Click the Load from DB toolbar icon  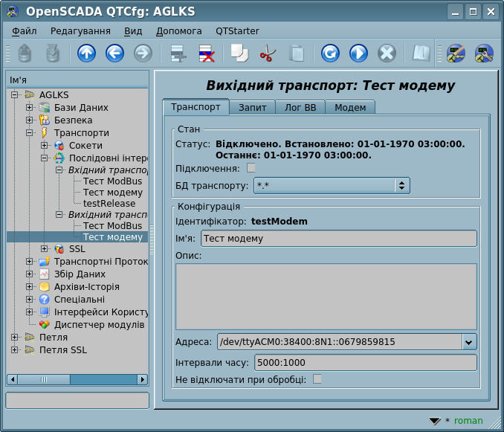pos(25,54)
